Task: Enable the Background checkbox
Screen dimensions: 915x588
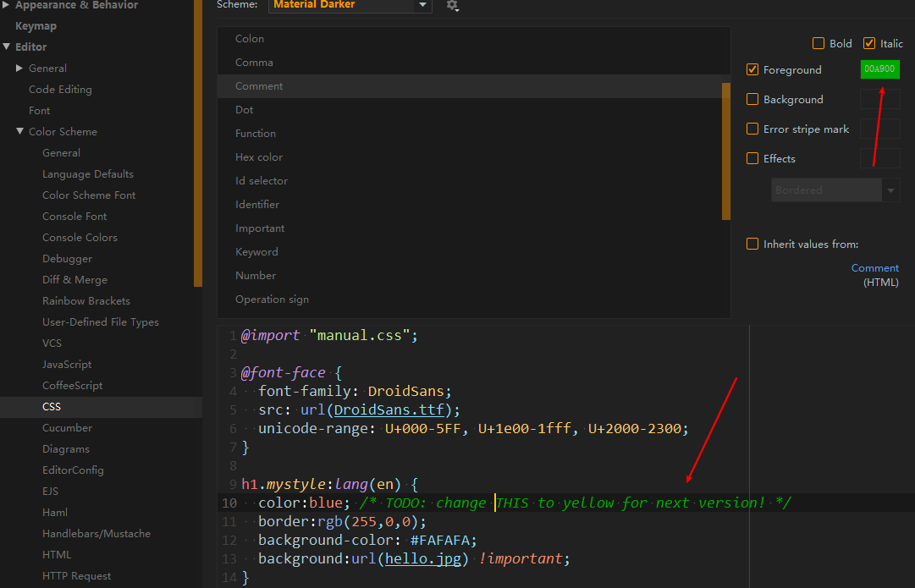Action: click(752, 99)
